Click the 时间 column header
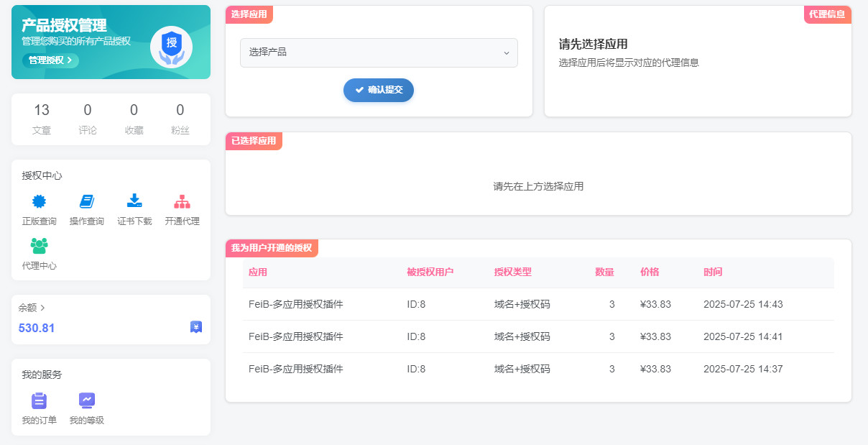Image resolution: width=868 pixels, height=445 pixels. click(x=713, y=272)
